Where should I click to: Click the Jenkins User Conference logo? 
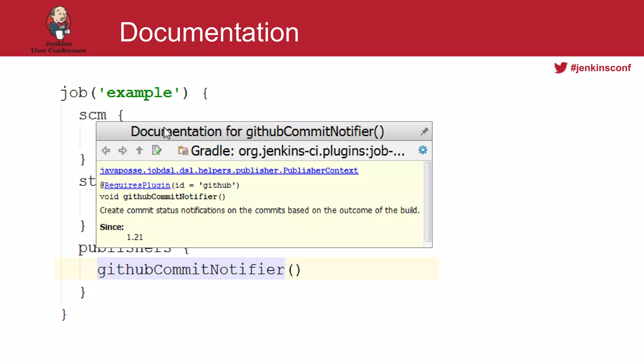[x=58, y=29]
